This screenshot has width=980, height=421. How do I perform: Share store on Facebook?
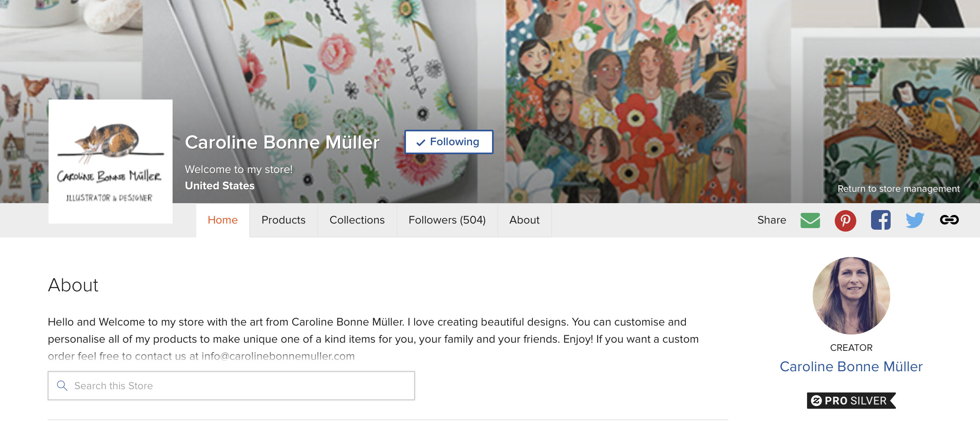click(881, 220)
